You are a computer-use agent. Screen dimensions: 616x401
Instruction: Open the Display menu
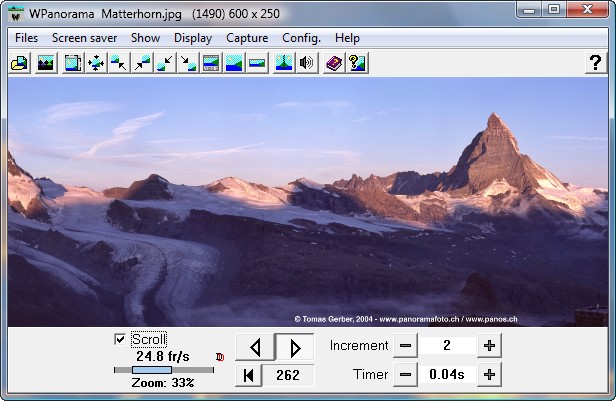193,38
